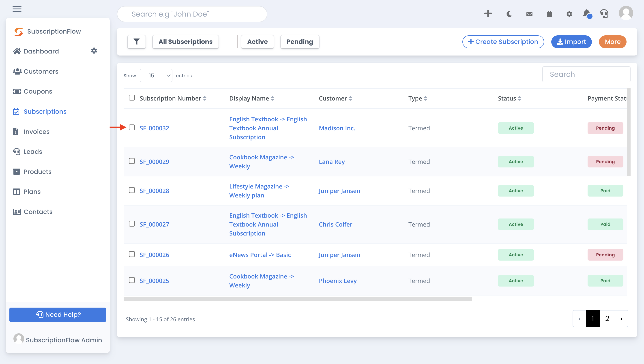
Task: Click the plus quick-add icon in top bar
Action: point(488,14)
